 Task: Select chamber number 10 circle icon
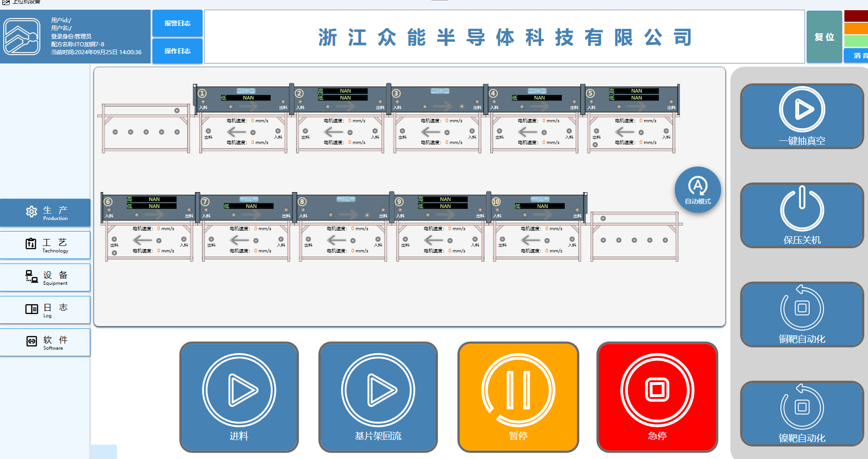point(496,201)
